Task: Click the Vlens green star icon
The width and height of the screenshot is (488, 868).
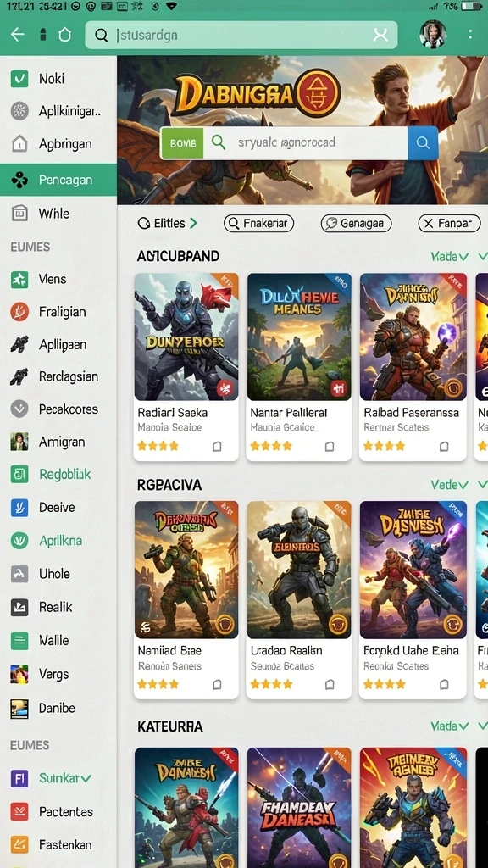Action: 19,280
